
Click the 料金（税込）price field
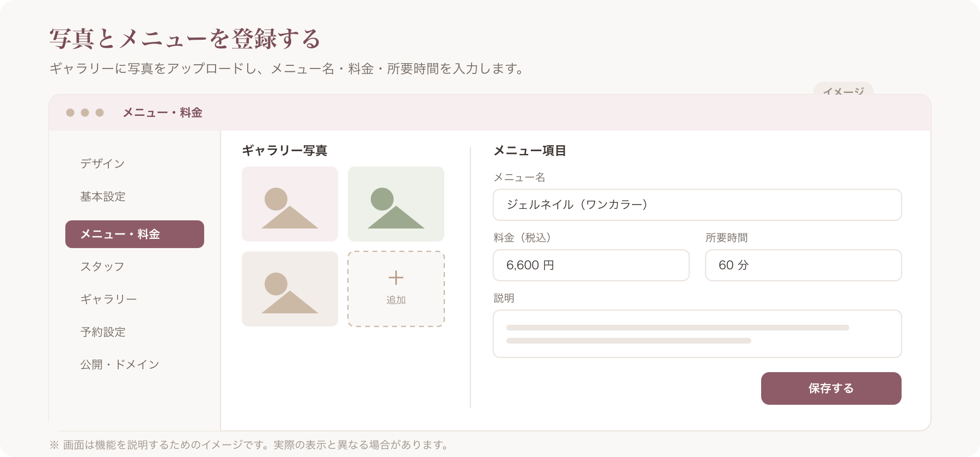click(591, 265)
